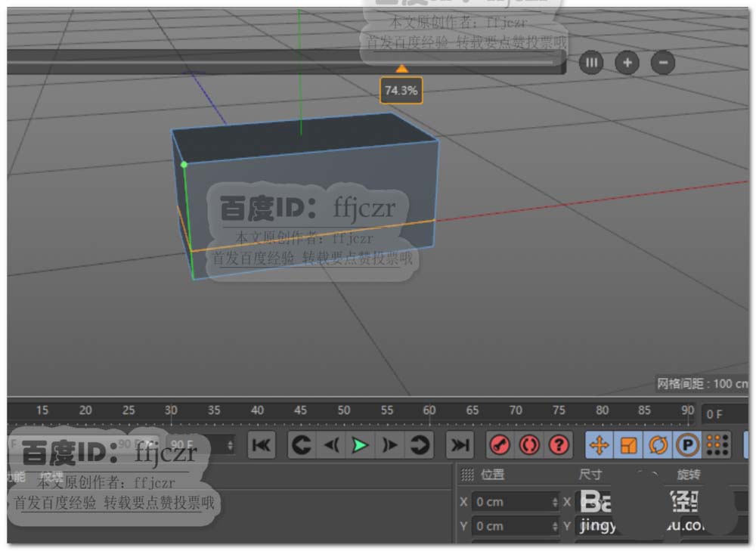
Task: Click the 90 F field spinner arrows
Action: [230, 444]
